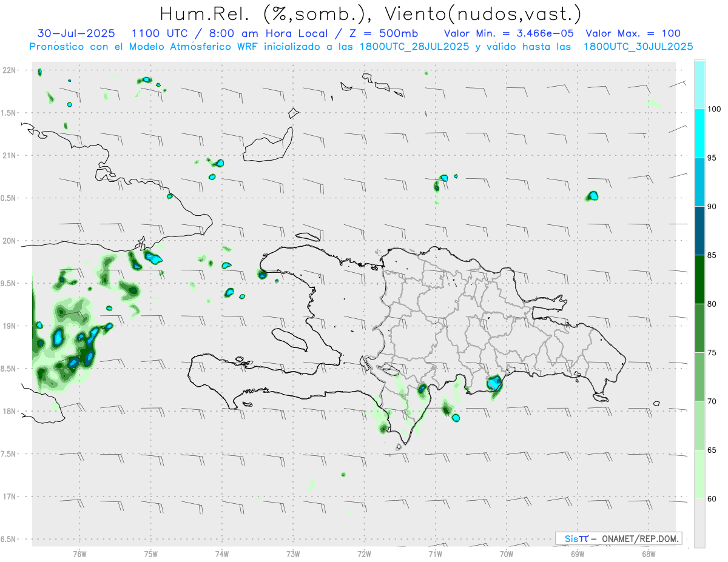
Task: Click the 21N latitude label
Action: (x=9, y=155)
